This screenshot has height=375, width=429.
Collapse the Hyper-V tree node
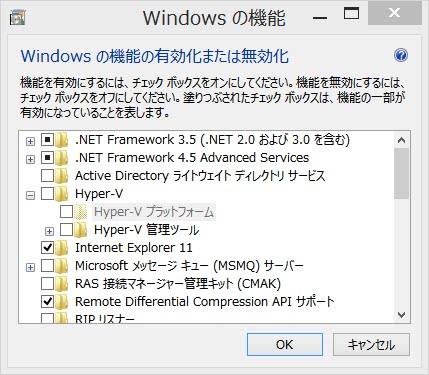click(30, 195)
